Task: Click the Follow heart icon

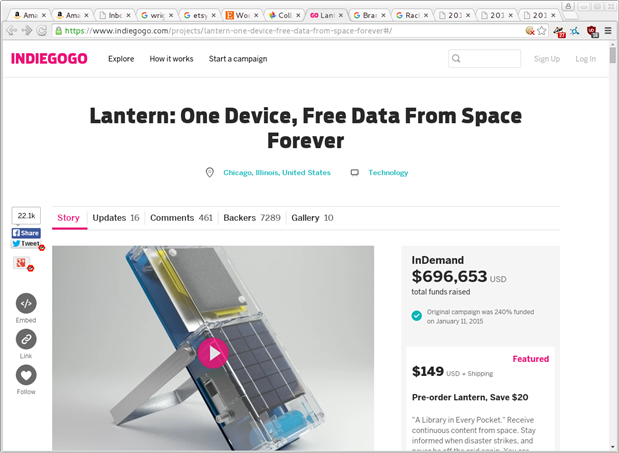Action: point(26,375)
